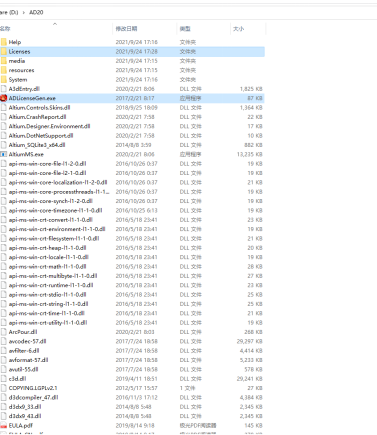The width and height of the screenshot is (377, 435).
Task: Click the A3dEntry.dll file icon
Action: 4,89
